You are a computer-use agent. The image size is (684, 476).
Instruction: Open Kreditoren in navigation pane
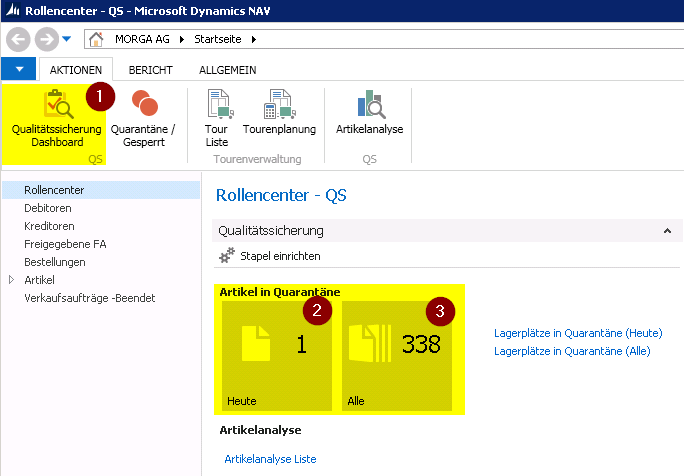49,226
